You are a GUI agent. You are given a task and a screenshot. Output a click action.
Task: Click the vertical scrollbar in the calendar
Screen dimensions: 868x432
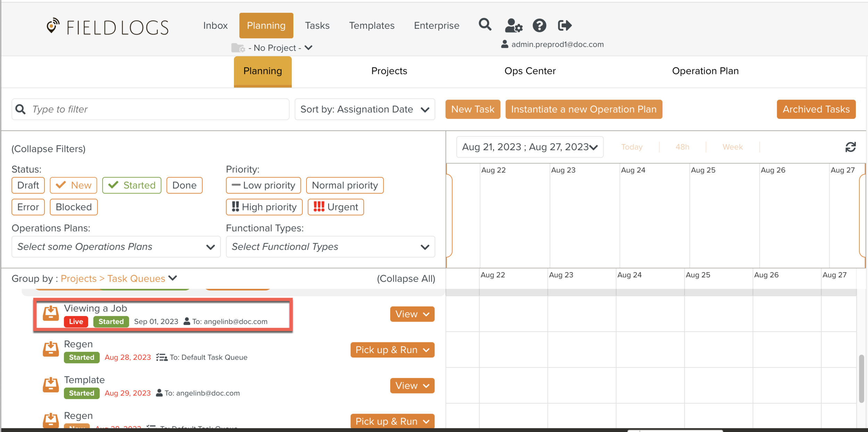[x=861, y=379]
